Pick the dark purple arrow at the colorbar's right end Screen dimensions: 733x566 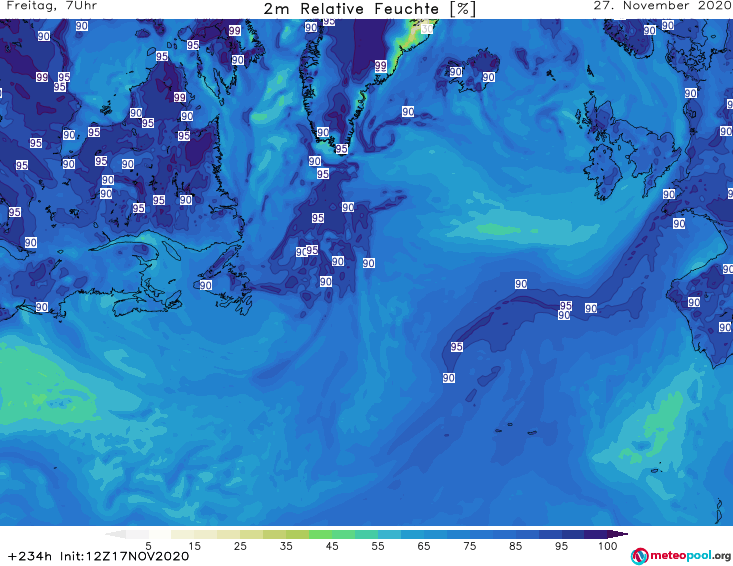click(618, 534)
